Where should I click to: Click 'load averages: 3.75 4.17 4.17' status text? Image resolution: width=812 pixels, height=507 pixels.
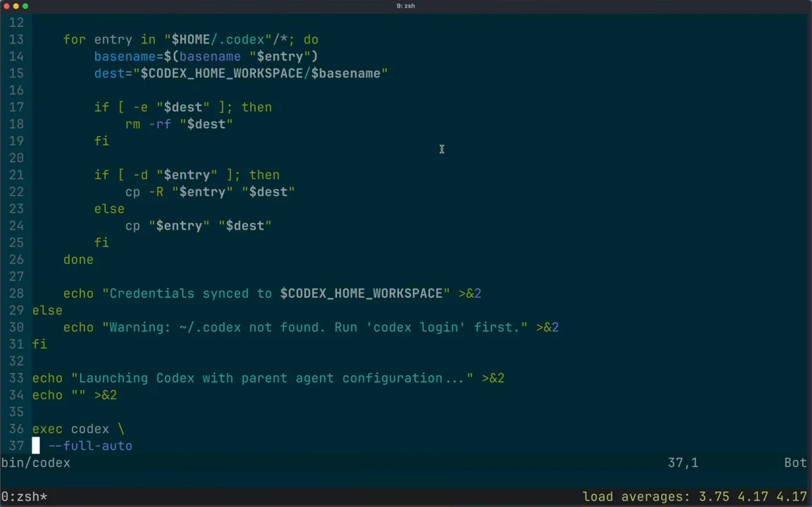(694, 496)
